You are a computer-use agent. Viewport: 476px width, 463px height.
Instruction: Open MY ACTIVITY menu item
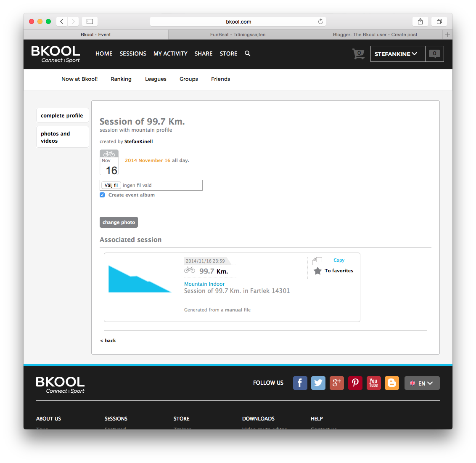point(170,53)
